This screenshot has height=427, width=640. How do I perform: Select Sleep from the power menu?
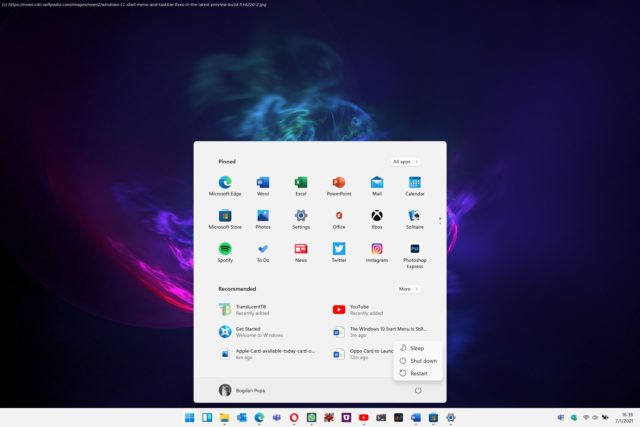[x=418, y=348]
